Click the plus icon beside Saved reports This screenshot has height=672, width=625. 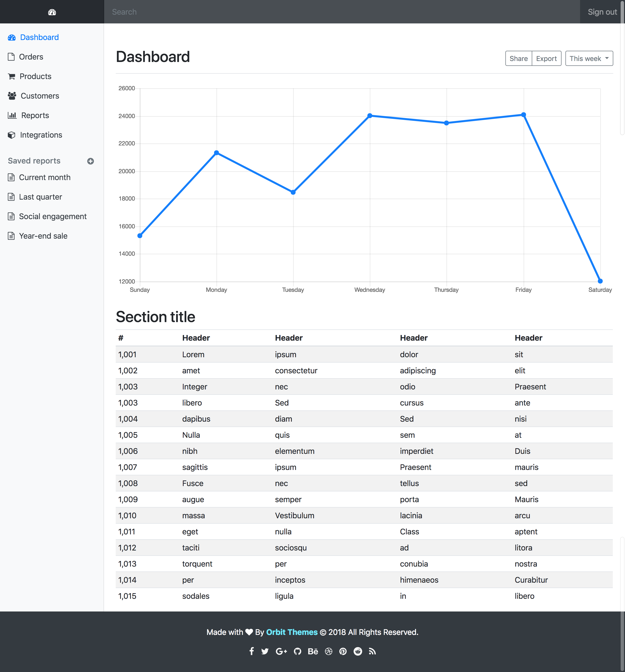90,161
